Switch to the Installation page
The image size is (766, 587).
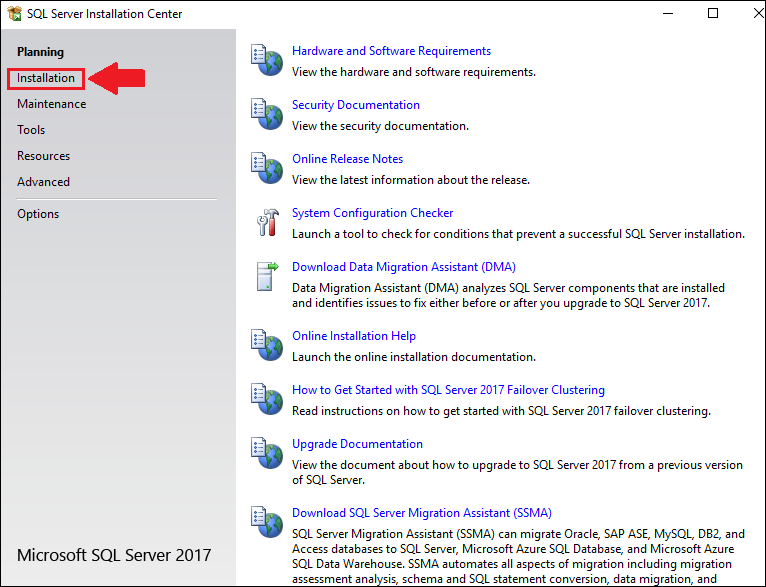pos(46,78)
